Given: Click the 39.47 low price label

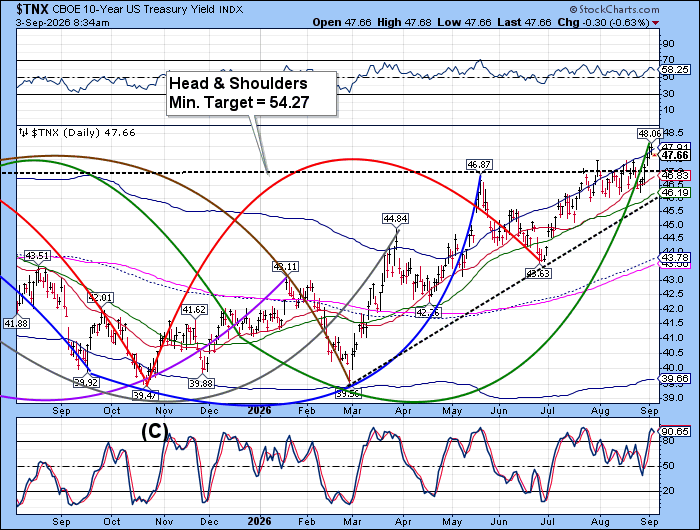Looking at the screenshot, I should coord(145,395).
